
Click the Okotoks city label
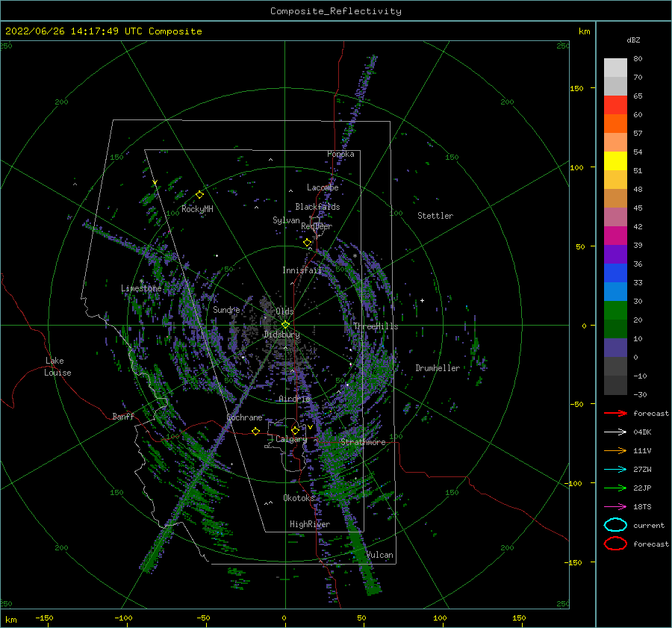(299, 498)
